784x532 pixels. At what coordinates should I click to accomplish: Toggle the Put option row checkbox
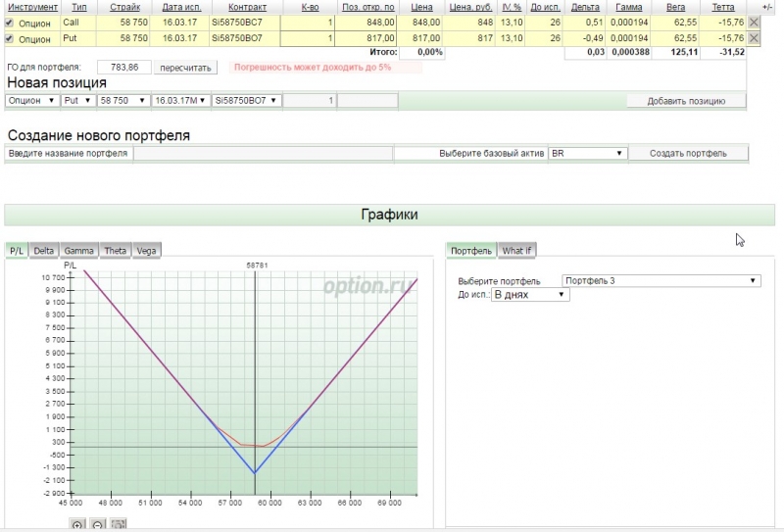(x=10, y=38)
